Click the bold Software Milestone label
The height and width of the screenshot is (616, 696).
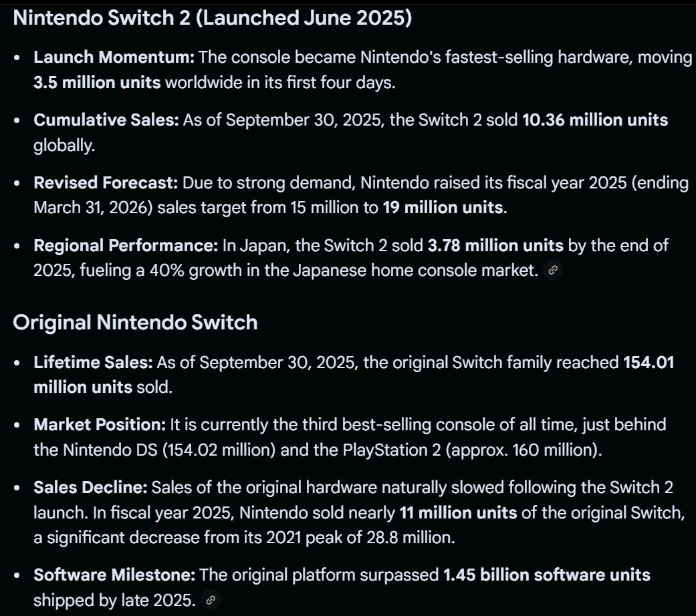(114, 575)
